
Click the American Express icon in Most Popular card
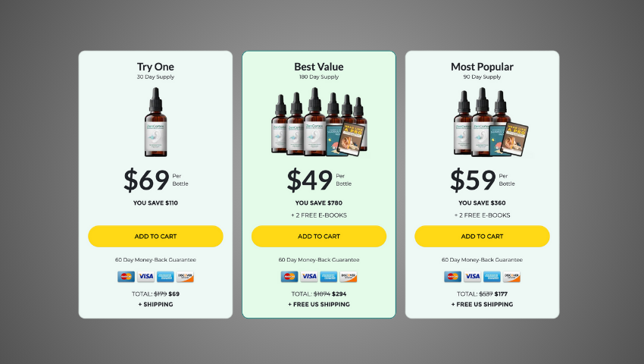click(492, 276)
